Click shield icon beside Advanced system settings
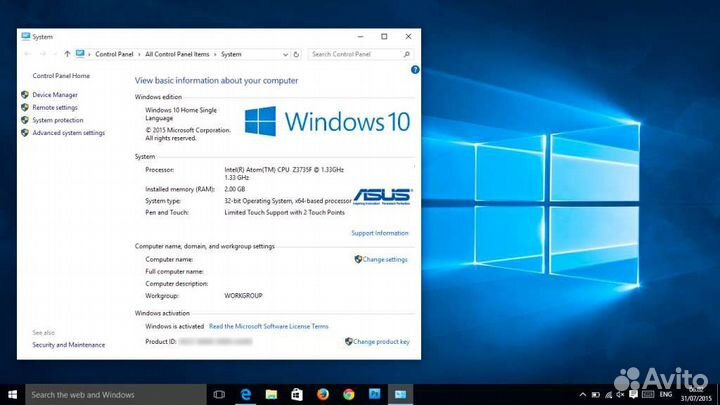720x405 pixels. tap(25, 133)
